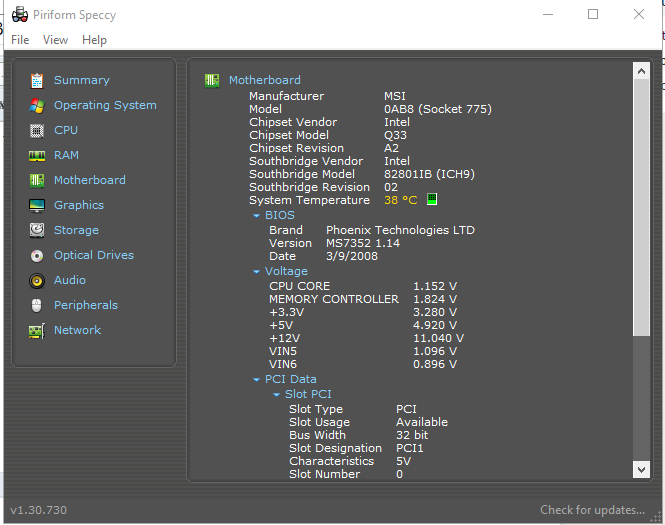
Task: Select the +12V reading 11.040 V
Action: coord(439,338)
